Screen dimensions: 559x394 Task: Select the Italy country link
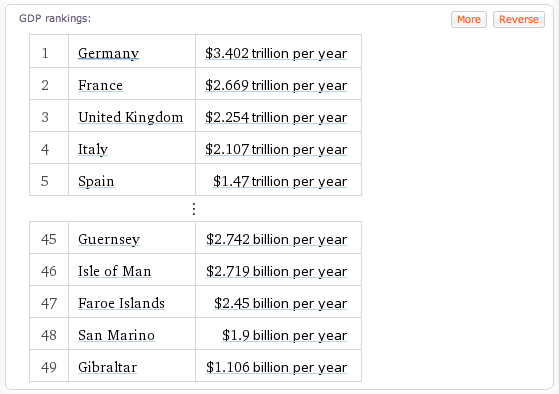point(93,149)
